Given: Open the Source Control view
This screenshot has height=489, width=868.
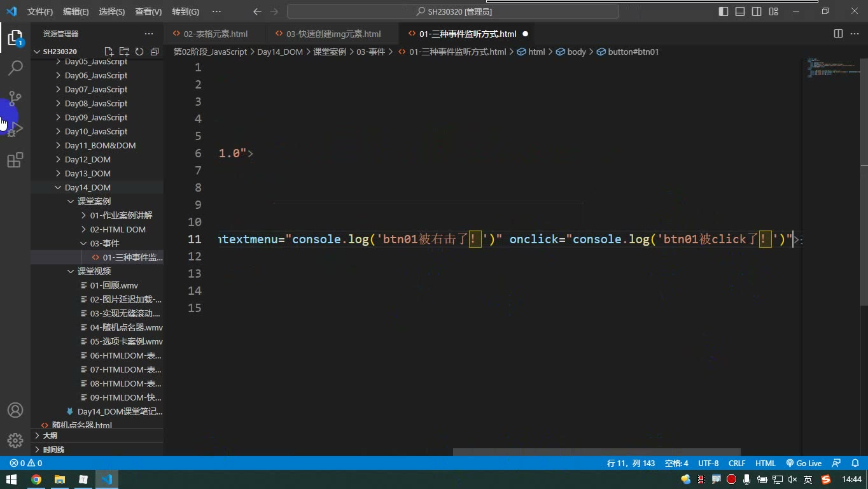Looking at the screenshot, I should click(x=15, y=98).
